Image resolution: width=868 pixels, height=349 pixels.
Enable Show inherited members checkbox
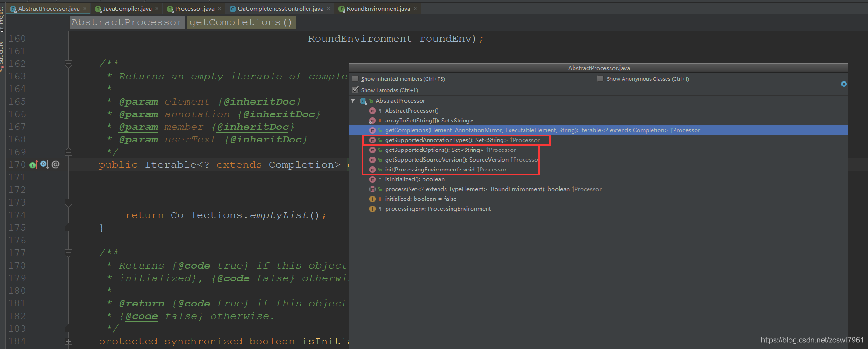[355, 79]
